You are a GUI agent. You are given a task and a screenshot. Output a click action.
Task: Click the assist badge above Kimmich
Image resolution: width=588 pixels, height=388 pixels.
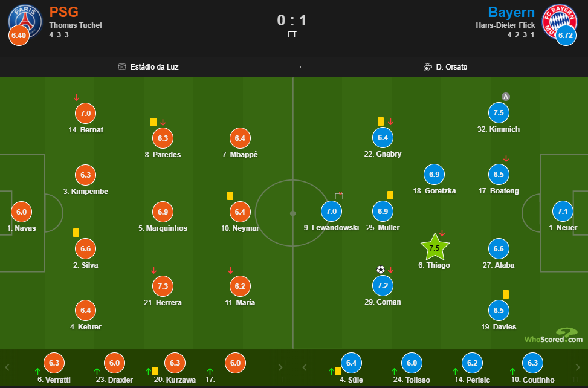[505, 97]
